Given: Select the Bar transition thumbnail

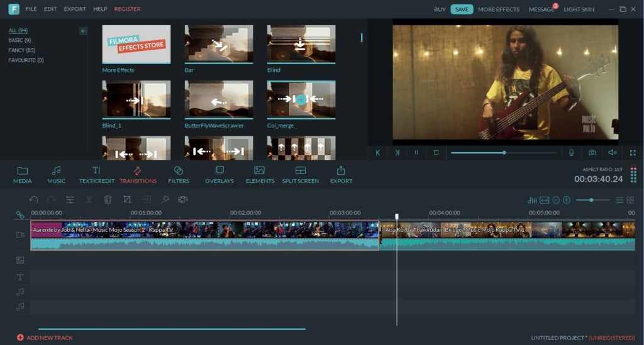Looking at the screenshot, I should 219,45.
